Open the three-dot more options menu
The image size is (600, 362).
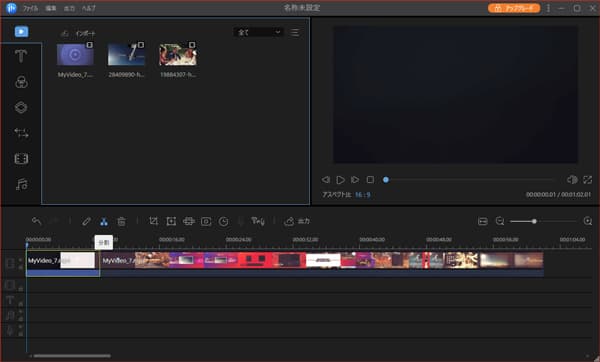(x=548, y=8)
